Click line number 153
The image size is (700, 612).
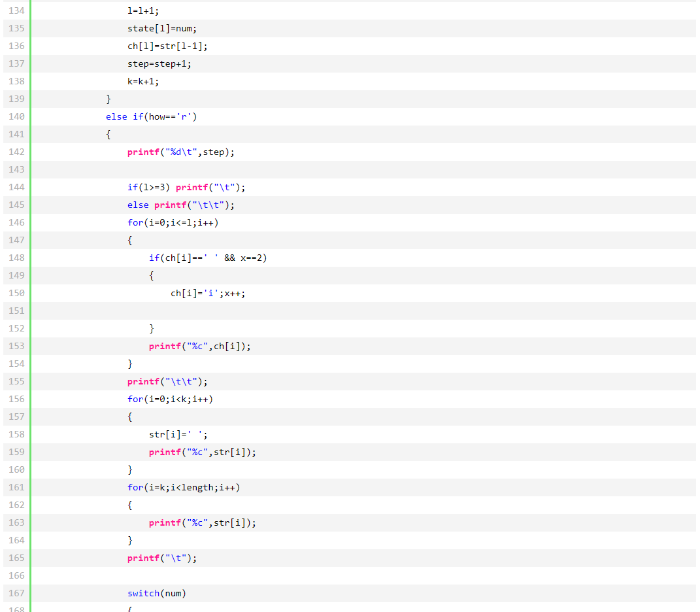[x=16, y=346]
